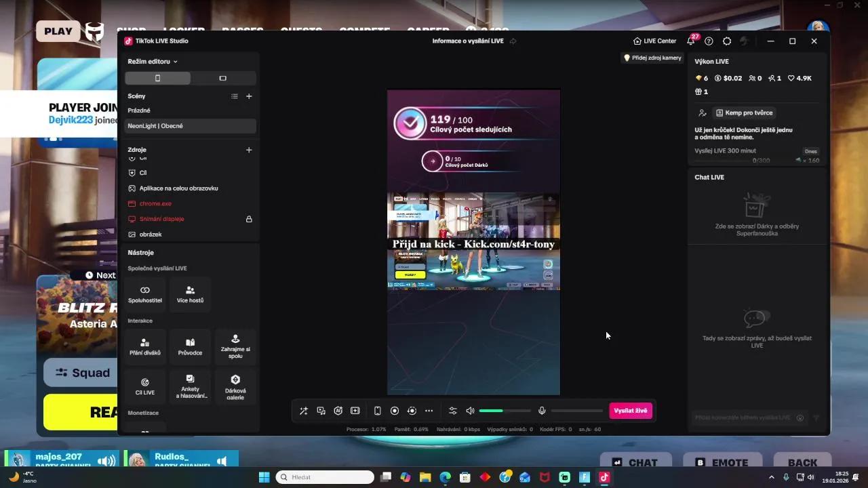Select the Prázdné scene

pyautogui.click(x=191, y=110)
